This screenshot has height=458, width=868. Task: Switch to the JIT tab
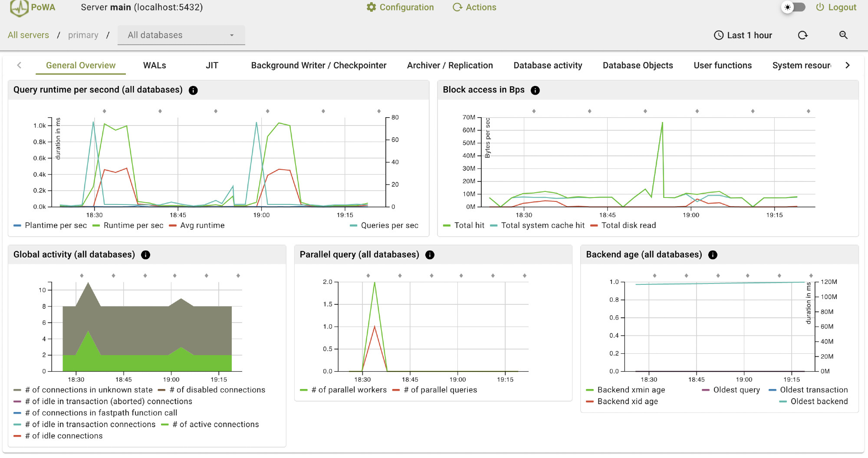212,65
